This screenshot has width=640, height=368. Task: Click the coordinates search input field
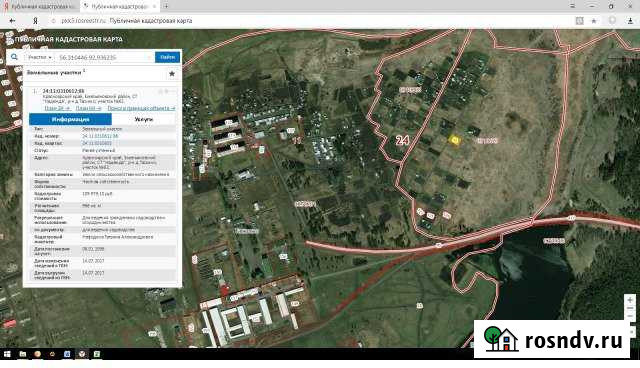tap(104, 58)
